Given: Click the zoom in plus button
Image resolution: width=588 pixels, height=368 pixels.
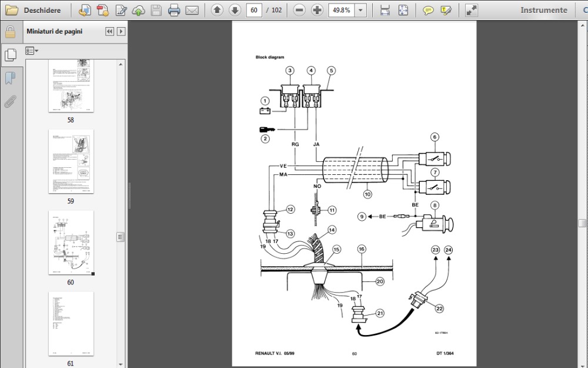Looking at the screenshot, I should point(317,10).
